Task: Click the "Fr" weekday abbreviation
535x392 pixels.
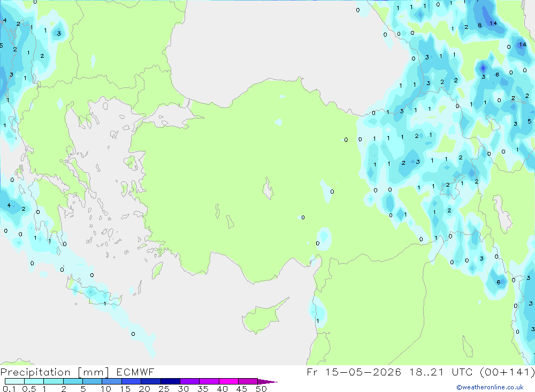Action: pos(312,372)
